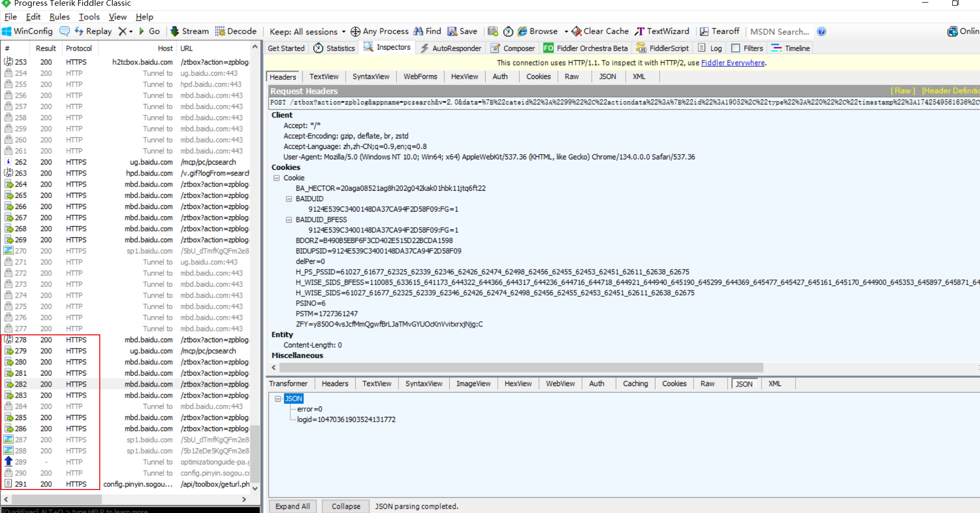The height and width of the screenshot is (513, 980).
Task: Click the comment bubble icon in toolbar
Action: tap(64, 31)
